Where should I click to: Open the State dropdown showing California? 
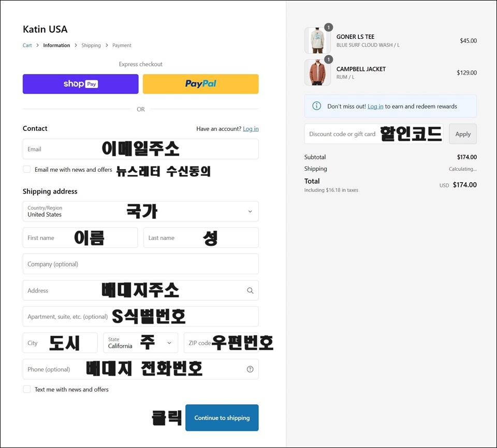pyautogui.click(x=140, y=343)
